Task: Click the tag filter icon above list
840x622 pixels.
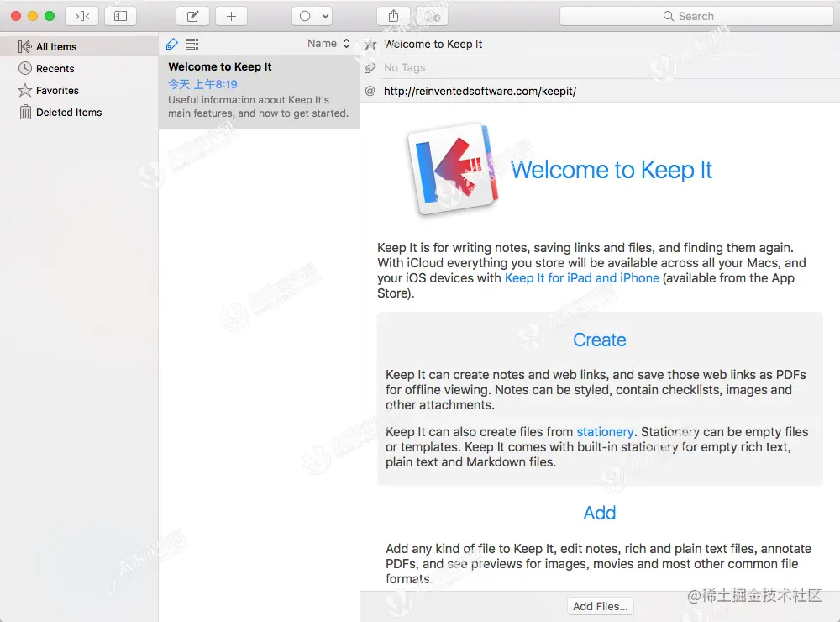Action: 172,44
